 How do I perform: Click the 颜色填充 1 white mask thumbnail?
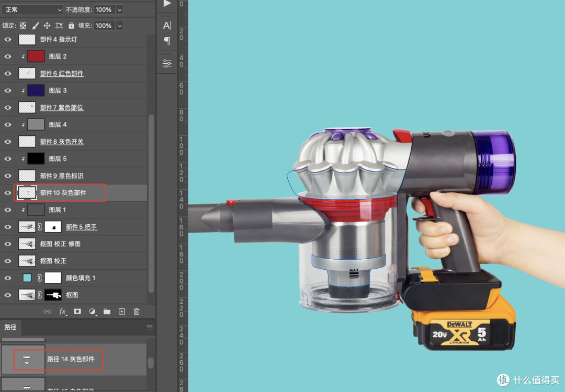(53, 278)
